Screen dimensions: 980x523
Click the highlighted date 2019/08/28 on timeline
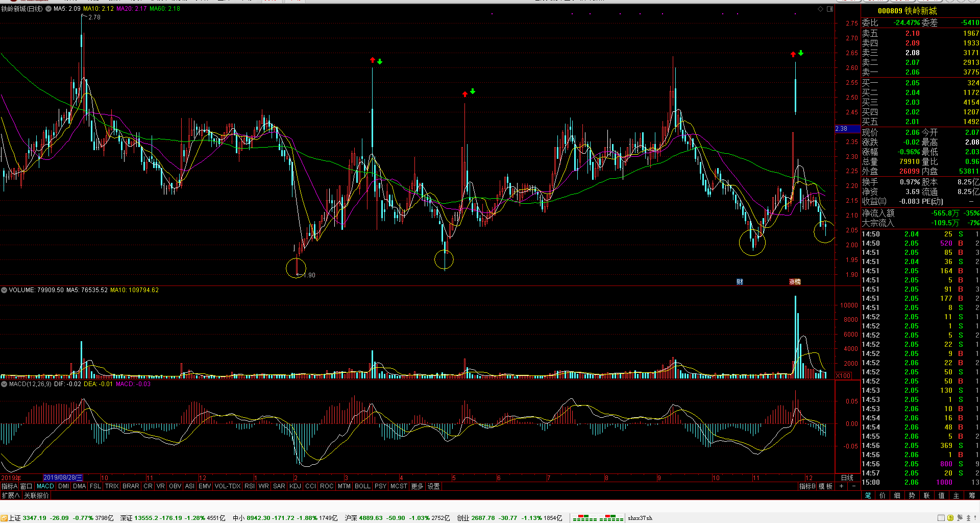tap(63, 478)
